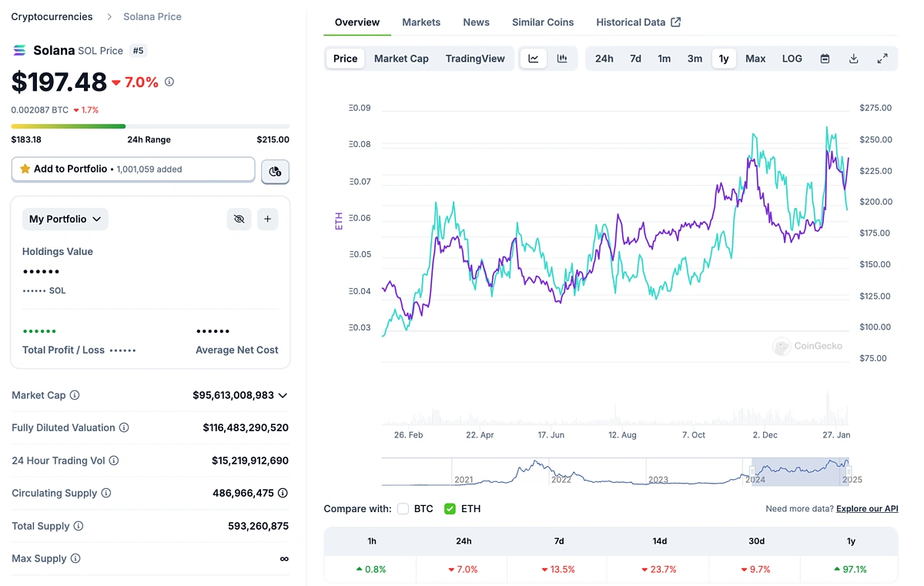Image resolution: width=924 pixels, height=586 pixels.
Task: Open the Similar Coins tab
Action: (543, 22)
